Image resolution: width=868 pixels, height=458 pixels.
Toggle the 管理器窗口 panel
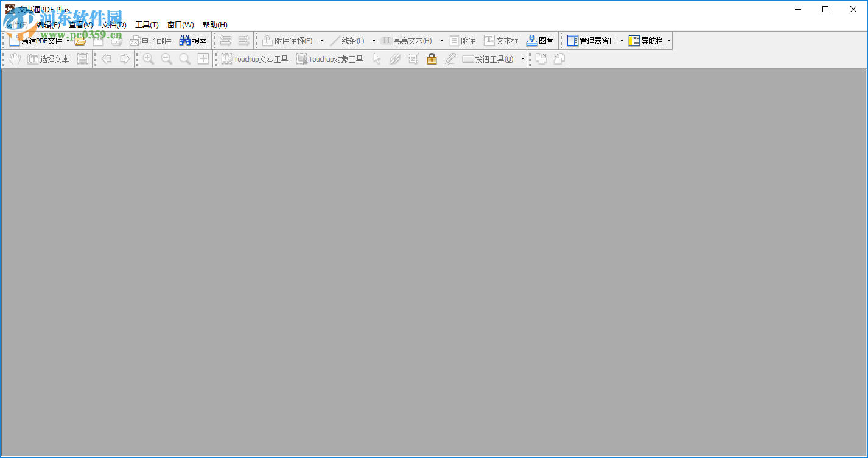tap(595, 40)
